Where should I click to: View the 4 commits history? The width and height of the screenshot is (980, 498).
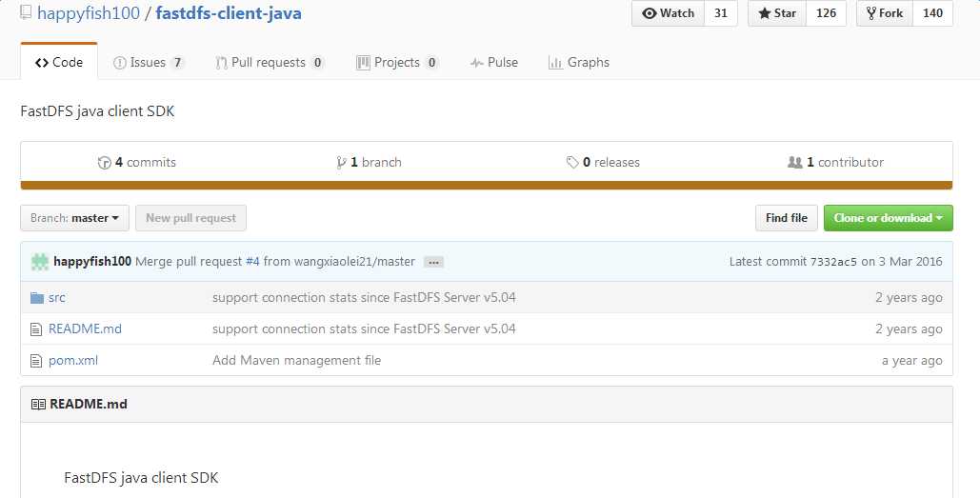point(137,163)
